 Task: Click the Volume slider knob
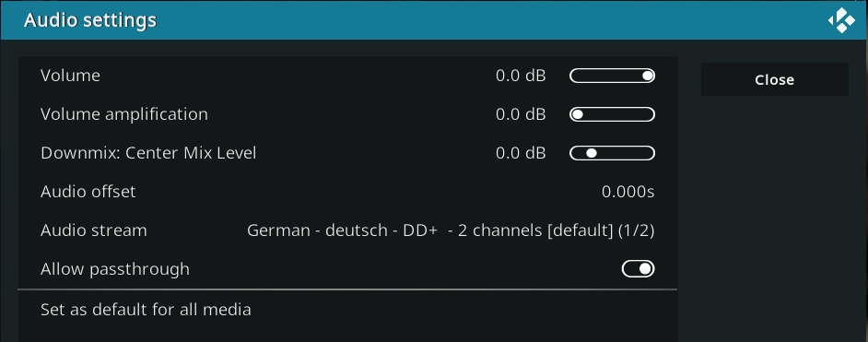[648, 76]
